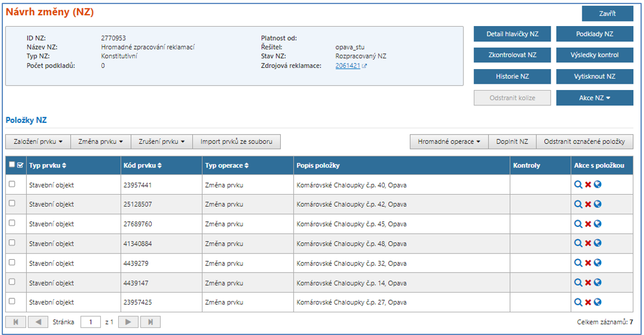Sort table by Kód prvku column header

(x=143, y=166)
